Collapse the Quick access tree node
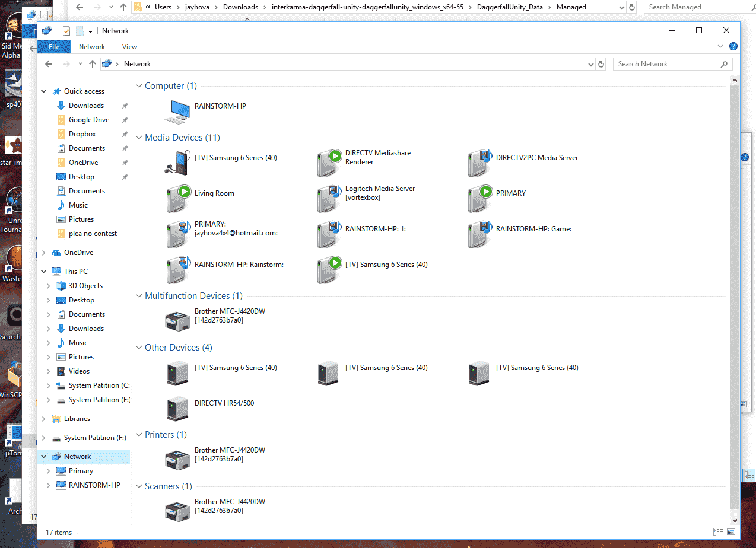Screen dimensions: 756x548 tap(44, 91)
